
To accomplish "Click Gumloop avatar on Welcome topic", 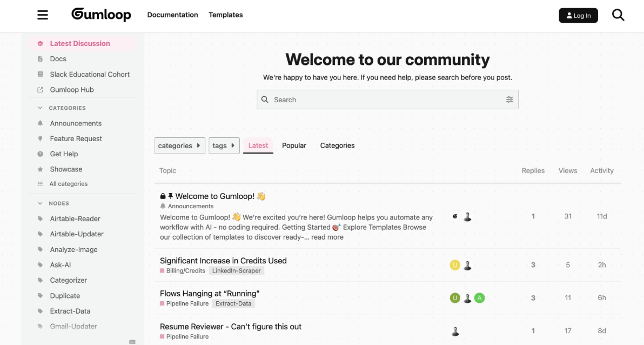I will click(x=455, y=216).
